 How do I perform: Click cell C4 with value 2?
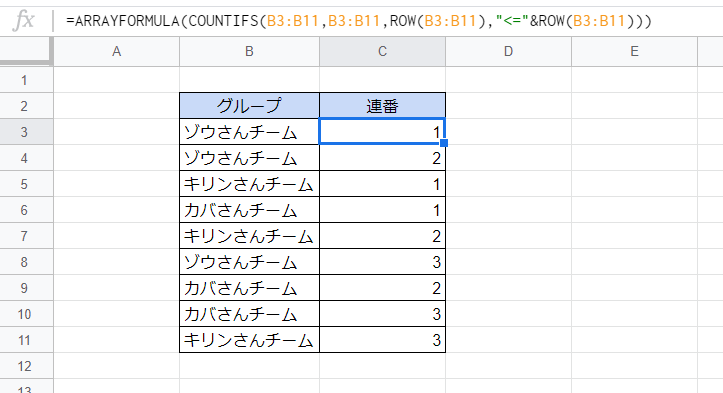[x=382, y=158]
